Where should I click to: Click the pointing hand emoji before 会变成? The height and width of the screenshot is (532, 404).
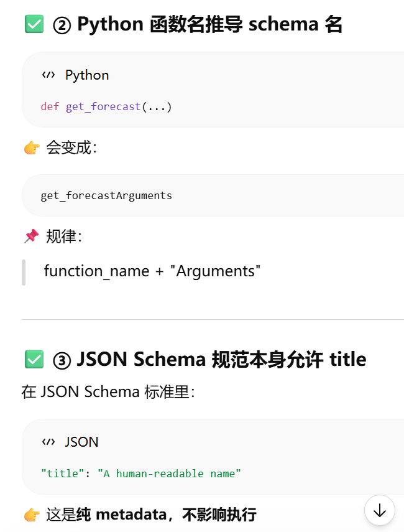coord(32,148)
